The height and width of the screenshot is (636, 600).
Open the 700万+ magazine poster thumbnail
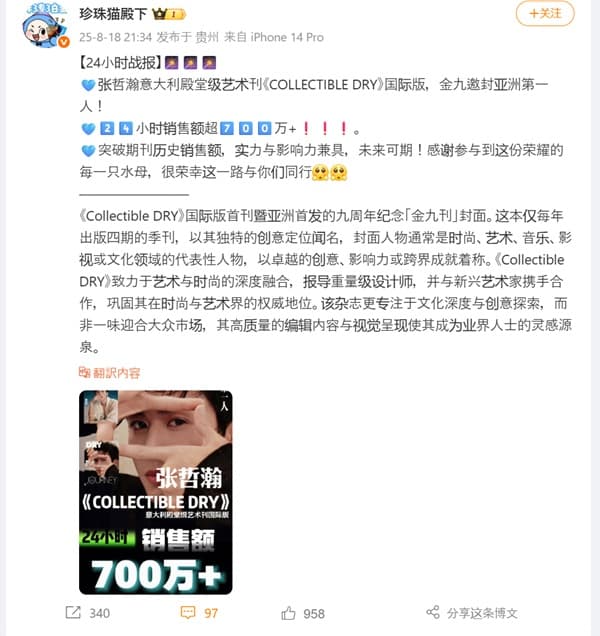(156, 492)
